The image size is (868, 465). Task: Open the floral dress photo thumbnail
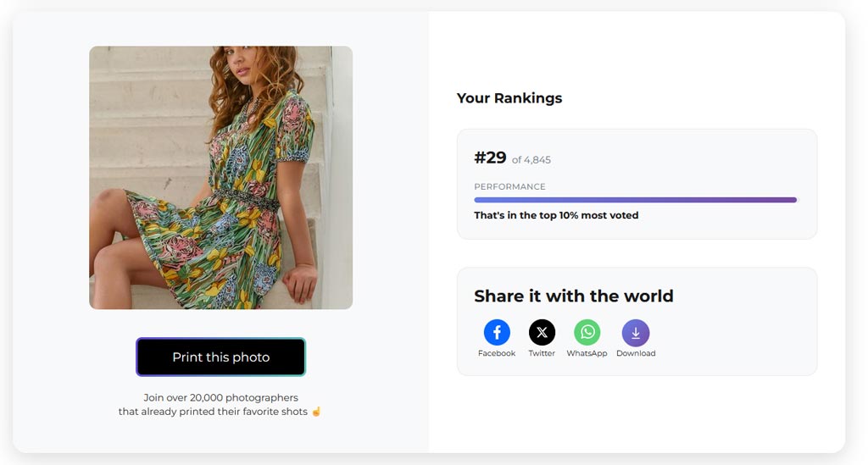(x=220, y=177)
